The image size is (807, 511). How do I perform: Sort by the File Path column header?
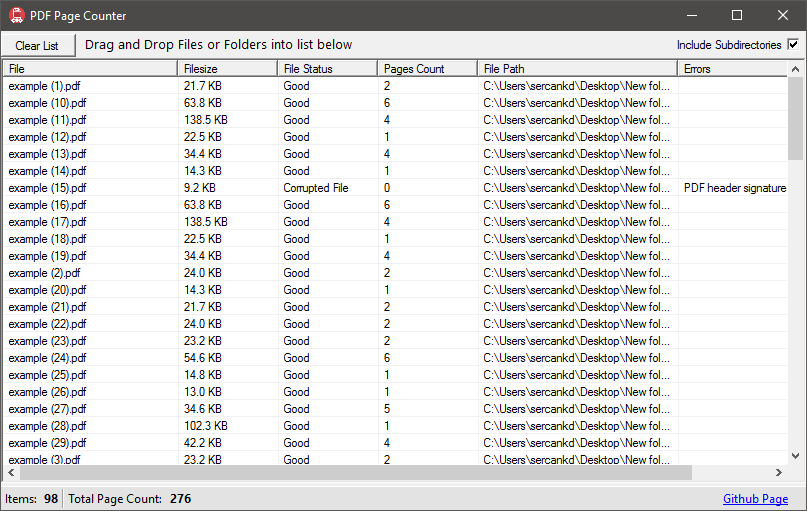(577, 68)
